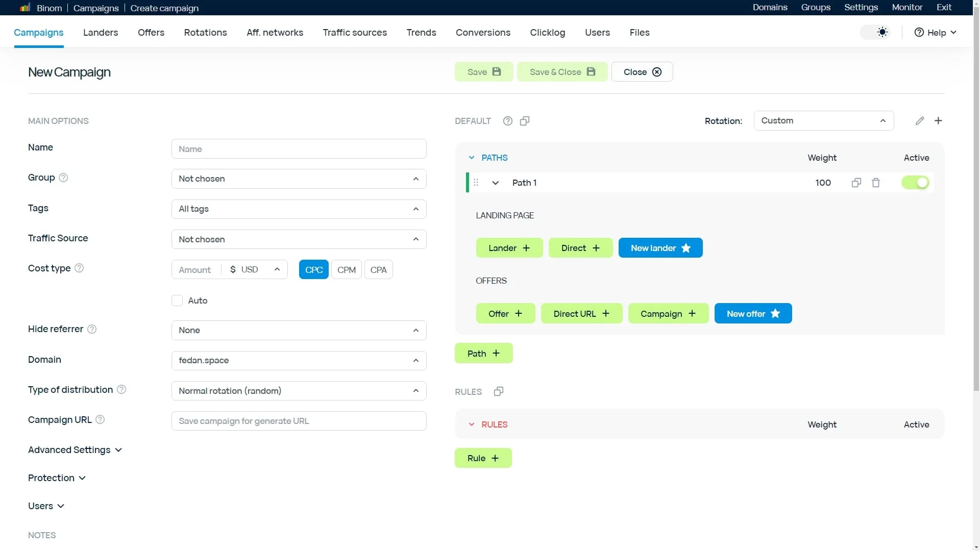Click the New offer button
The width and height of the screenshot is (980, 551).
[x=753, y=313]
